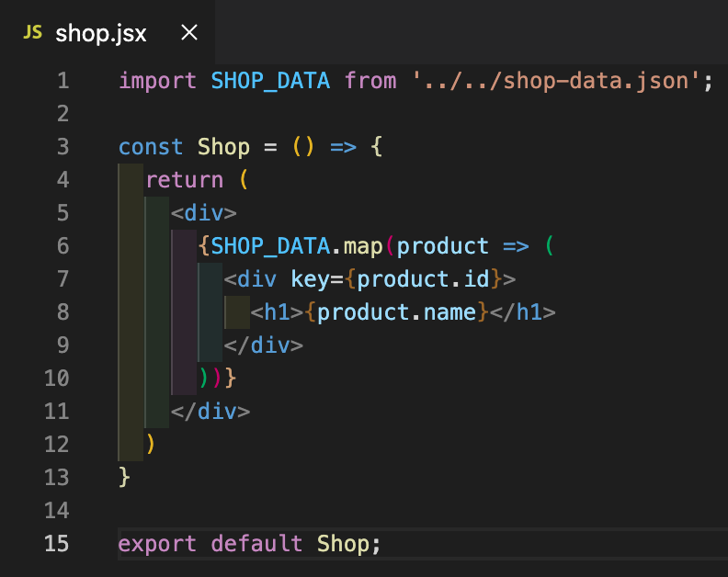728x577 pixels.
Task: Click 'SHOP_DATA' on line 6
Action: [x=270, y=246]
